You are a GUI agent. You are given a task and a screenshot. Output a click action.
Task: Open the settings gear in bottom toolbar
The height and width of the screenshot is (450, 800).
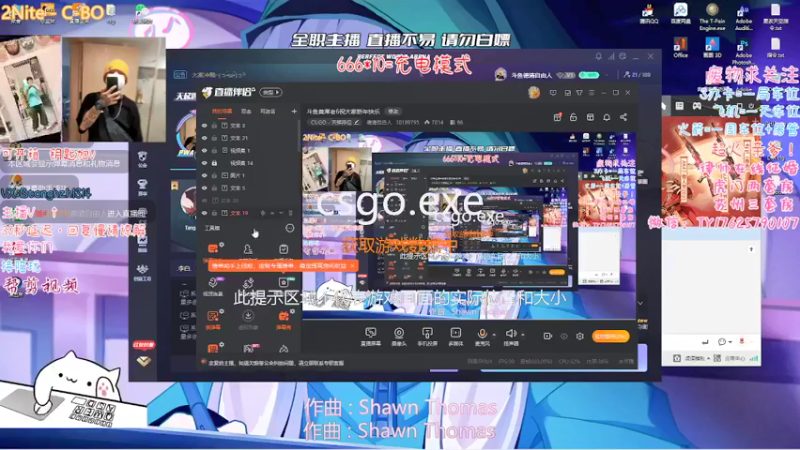click(x=580, y=336)
